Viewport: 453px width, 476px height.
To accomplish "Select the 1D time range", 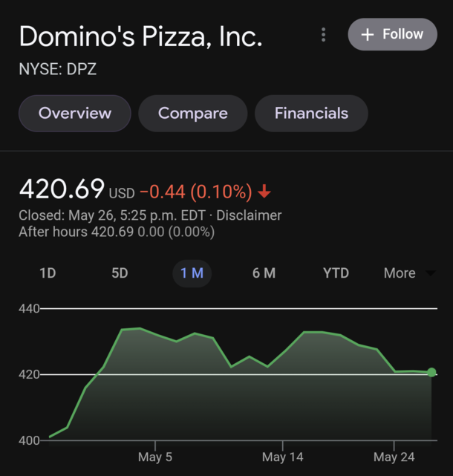I will click(x=48, y=273).
